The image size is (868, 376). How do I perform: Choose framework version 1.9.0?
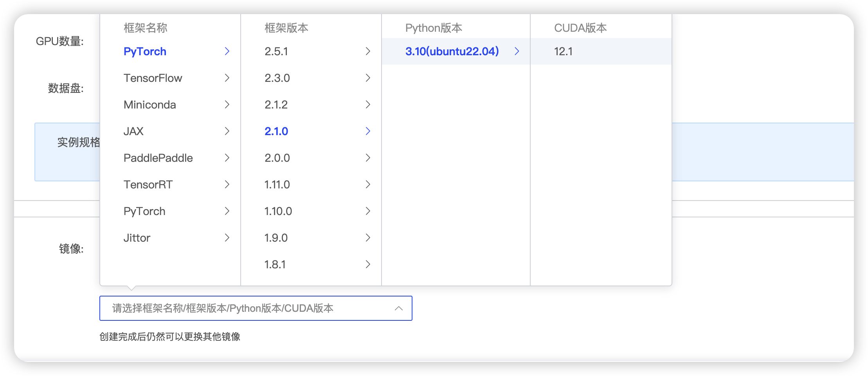click(276, 238)
